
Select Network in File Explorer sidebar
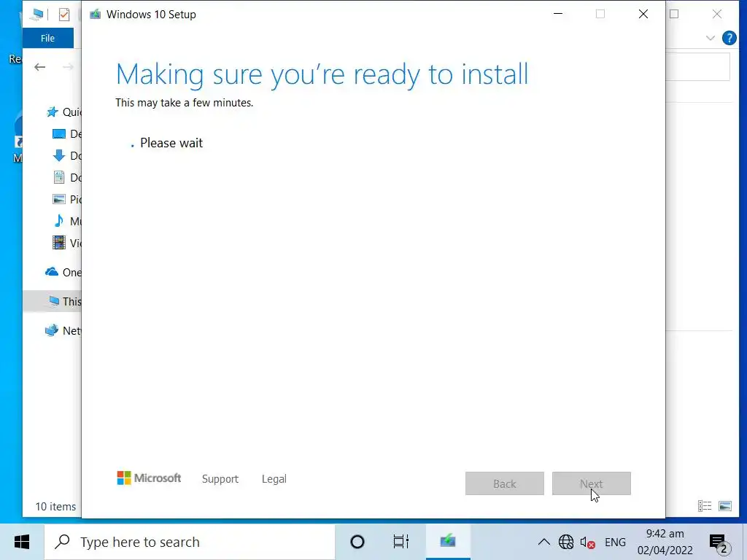click(x=63, y=330)
